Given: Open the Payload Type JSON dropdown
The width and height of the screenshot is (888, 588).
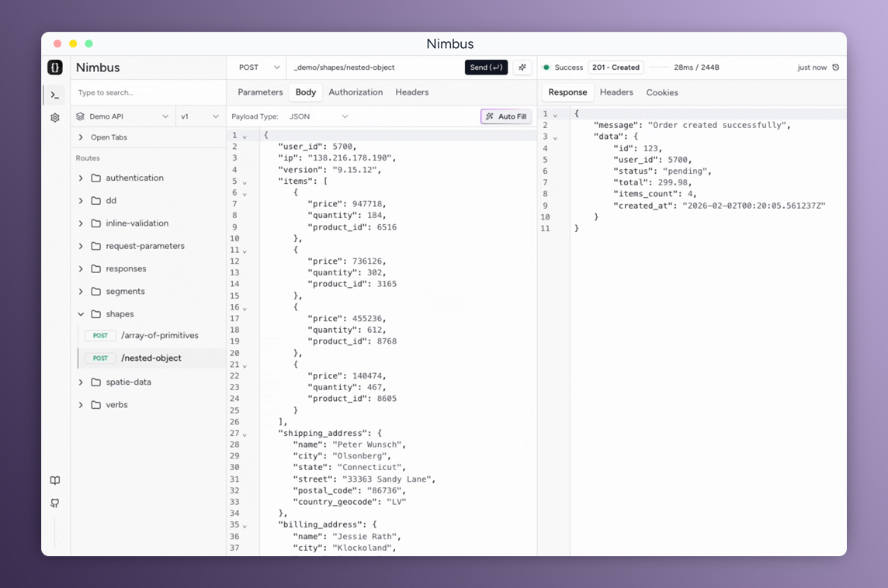Looking at the screenshot, I should pos(318,116).
